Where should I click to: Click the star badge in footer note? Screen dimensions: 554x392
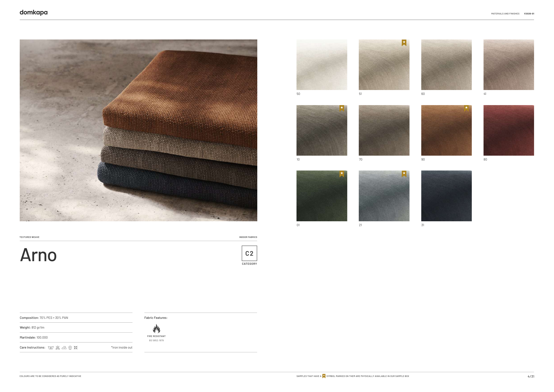point(324,376)
